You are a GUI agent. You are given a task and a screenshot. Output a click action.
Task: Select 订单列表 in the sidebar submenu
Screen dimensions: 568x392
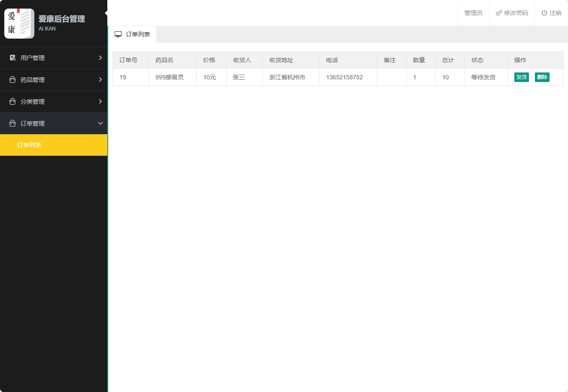(x=29, y=145)
